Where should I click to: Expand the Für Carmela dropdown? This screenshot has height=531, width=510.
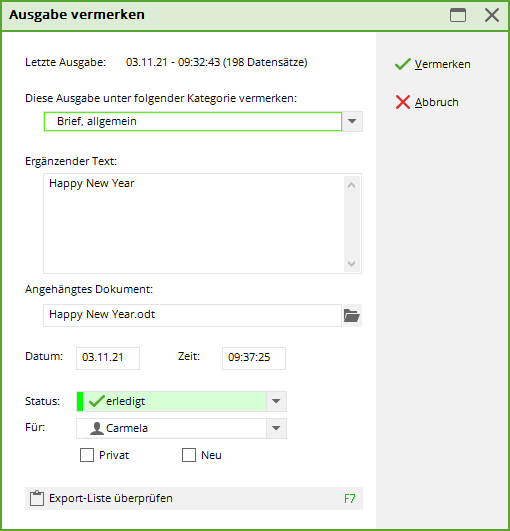click(276, 428)
